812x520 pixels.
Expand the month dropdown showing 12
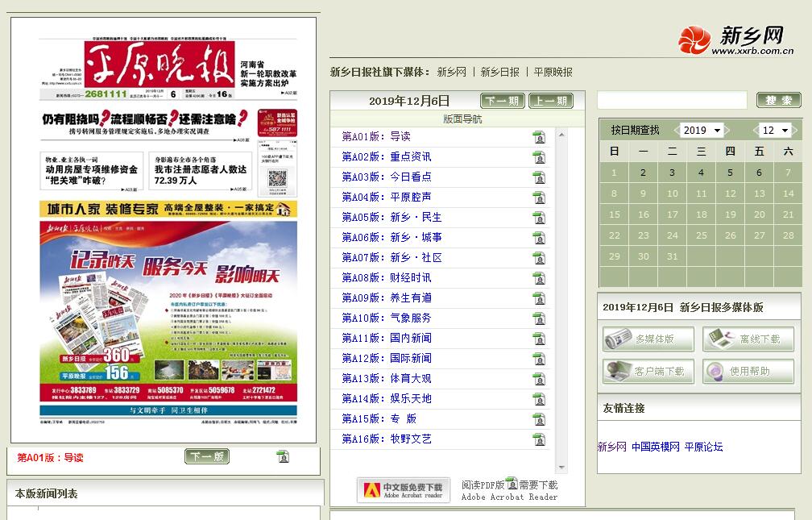pos(775,131)
